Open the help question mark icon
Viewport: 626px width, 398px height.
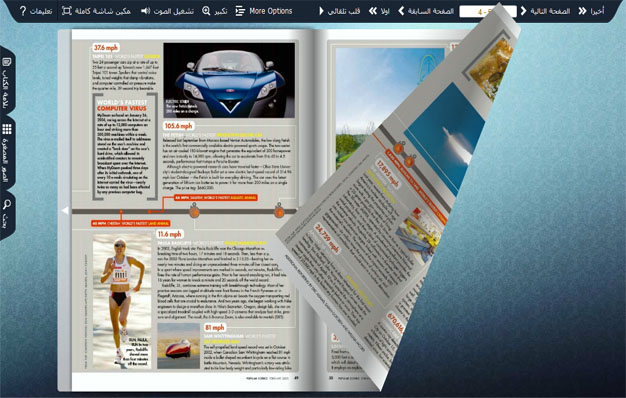click(23, 11)
